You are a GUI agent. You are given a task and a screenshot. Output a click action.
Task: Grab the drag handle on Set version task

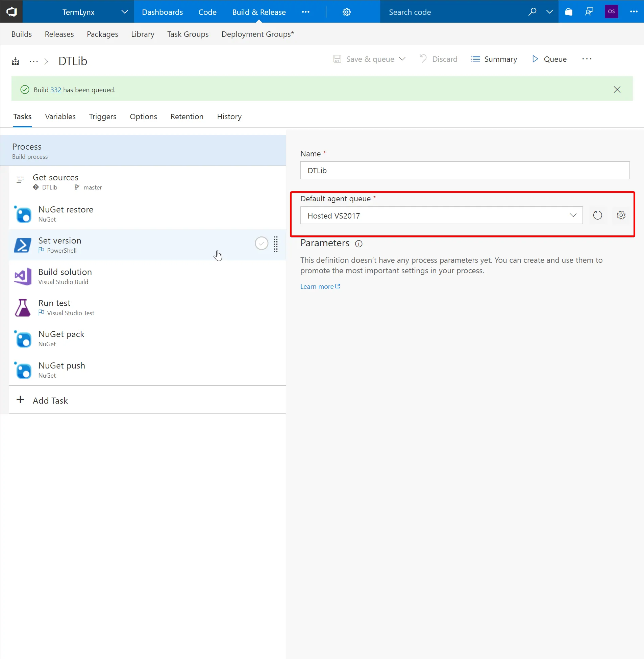pyautogui.click(x=276, y=244)
